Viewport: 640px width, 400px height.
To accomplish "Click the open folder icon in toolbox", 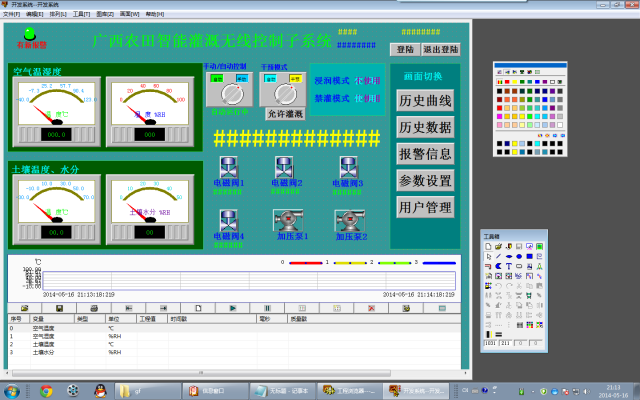I will [498, 247].
